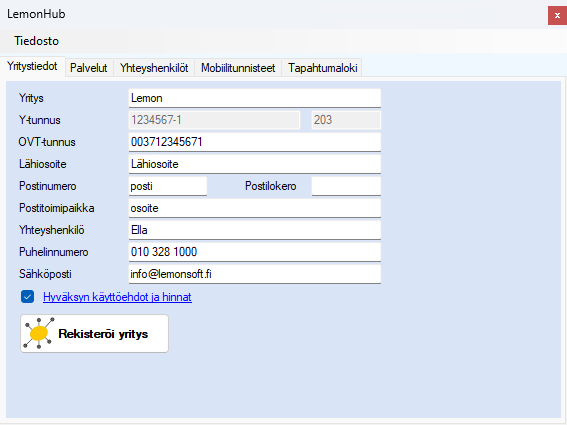567x425 pixels.
Task: Click the Yritys name field
Action: 255,98
